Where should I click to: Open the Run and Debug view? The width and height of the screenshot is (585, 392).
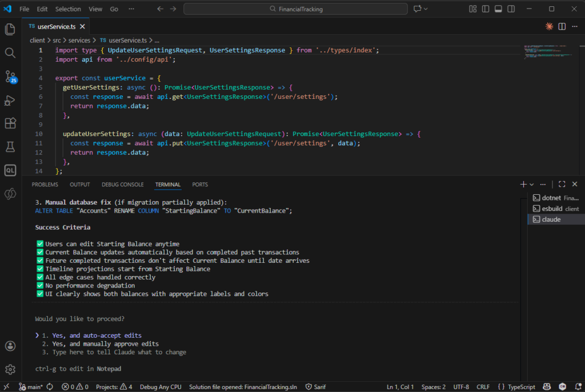(10, 100)
